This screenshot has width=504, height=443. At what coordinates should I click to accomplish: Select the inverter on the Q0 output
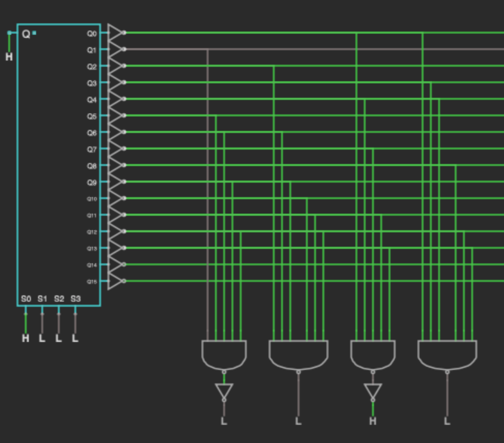pos(115,33)
